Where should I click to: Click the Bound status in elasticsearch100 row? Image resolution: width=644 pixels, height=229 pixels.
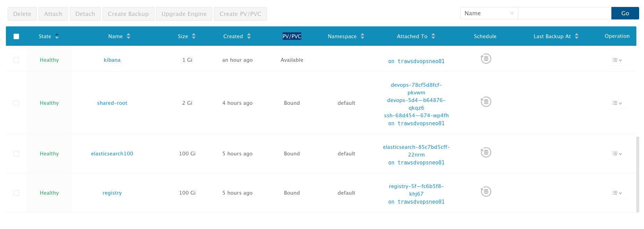(292, 154)
